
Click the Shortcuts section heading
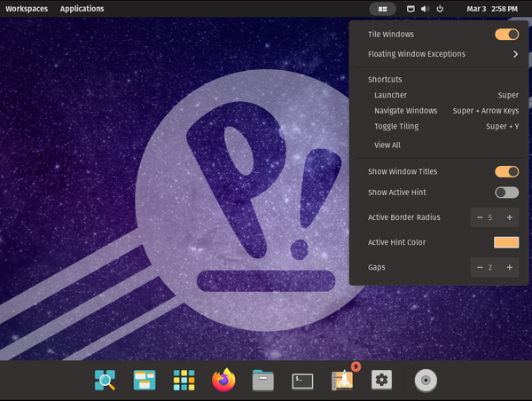pyautogui.click(x=385, y=80)
